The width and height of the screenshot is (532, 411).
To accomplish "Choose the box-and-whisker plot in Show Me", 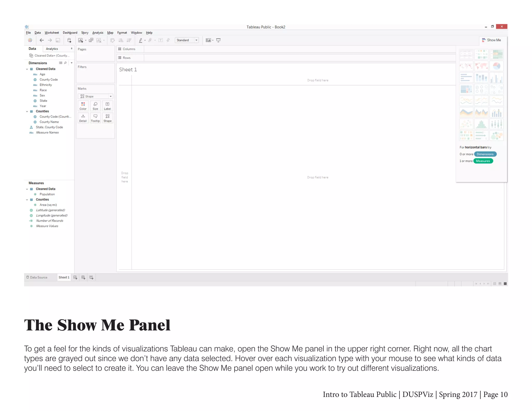I will pyautogui.click(x=497, y=124).
